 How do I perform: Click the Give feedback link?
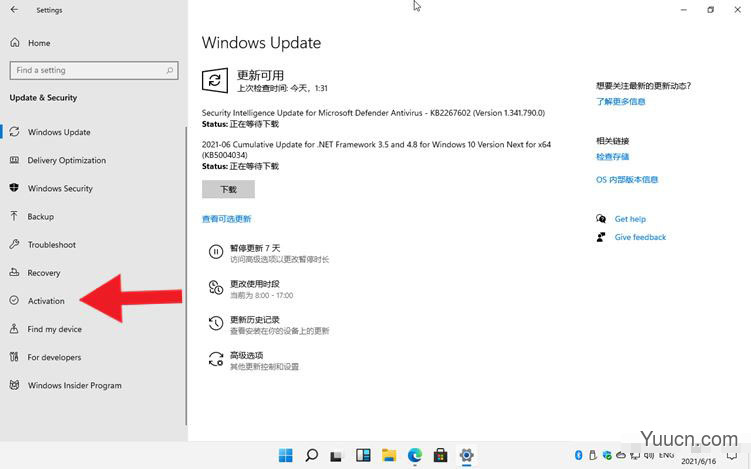coord(640,237)
